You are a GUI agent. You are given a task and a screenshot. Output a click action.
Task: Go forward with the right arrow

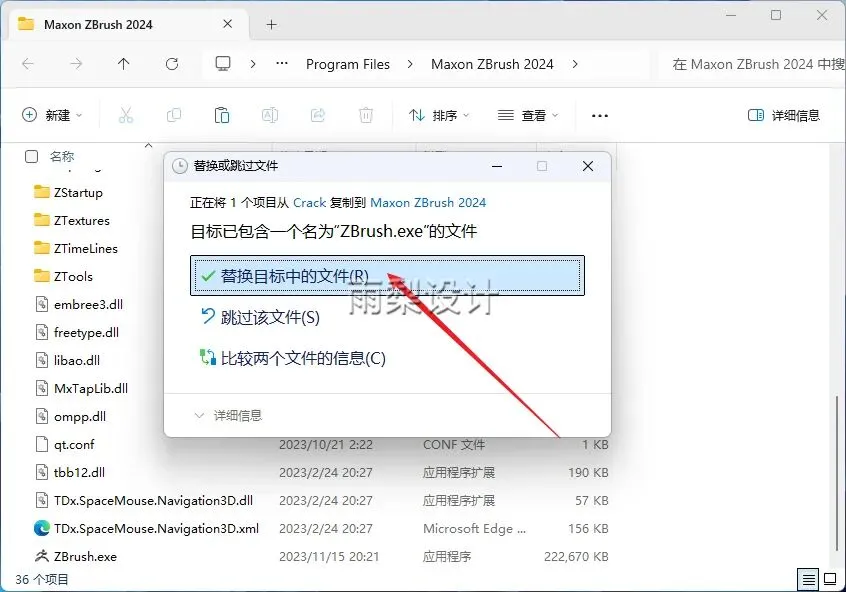[x=76, y=64]
